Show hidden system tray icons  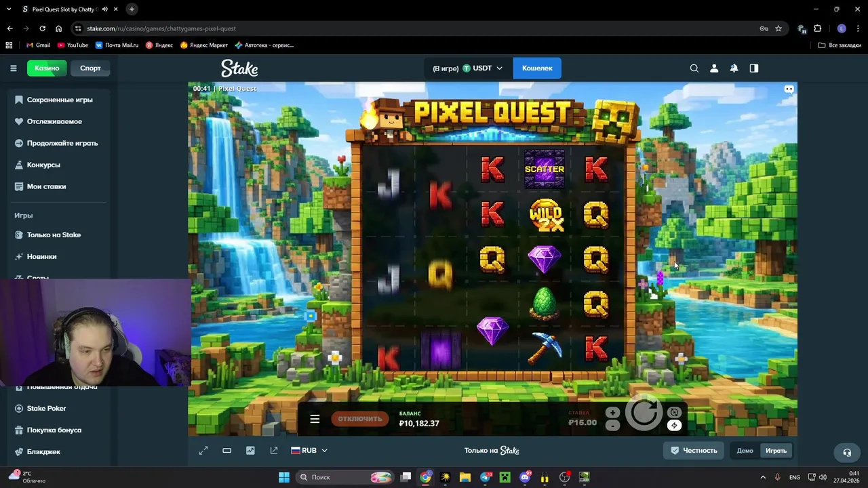click(x=763, y=477)
